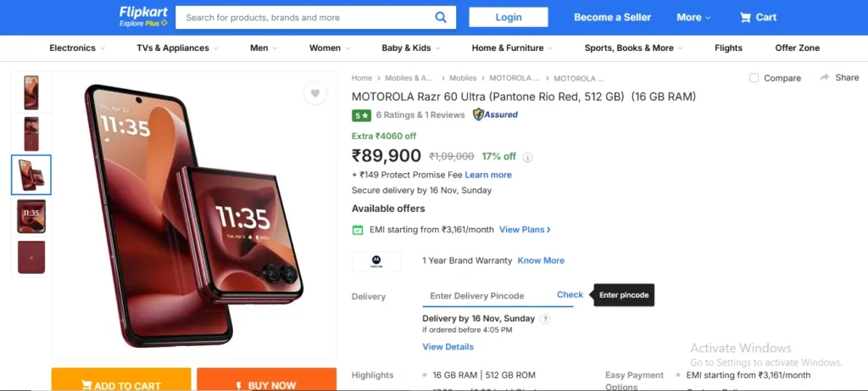
Task: Open the shopping Cart
Action: [758, 17]
